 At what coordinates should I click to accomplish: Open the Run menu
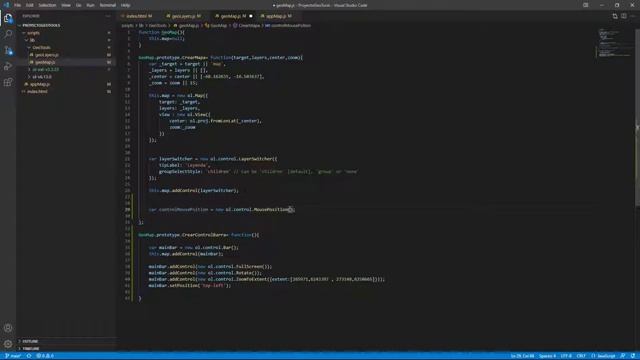tap(90, 5)
